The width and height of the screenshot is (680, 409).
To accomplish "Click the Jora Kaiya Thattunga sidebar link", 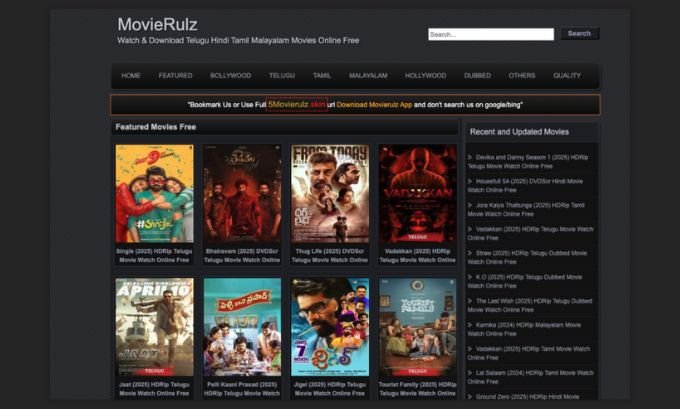I will click(x=530, y=209).
